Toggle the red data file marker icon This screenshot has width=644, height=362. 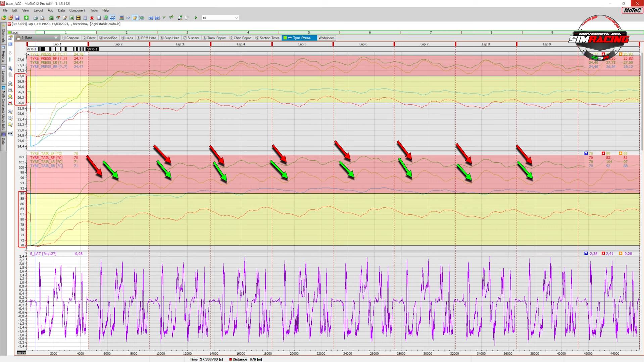click(9, 24)
